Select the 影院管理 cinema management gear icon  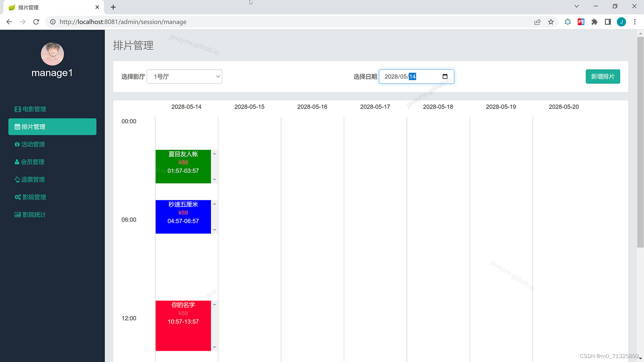point(17,197)
